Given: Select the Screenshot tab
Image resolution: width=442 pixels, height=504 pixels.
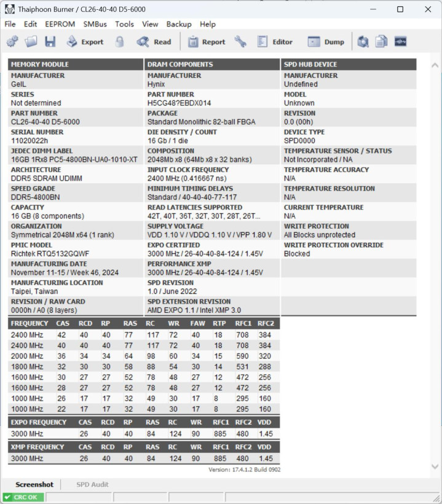Looking at the screenshot, I should pyautogui.click(x=34, y=484).
